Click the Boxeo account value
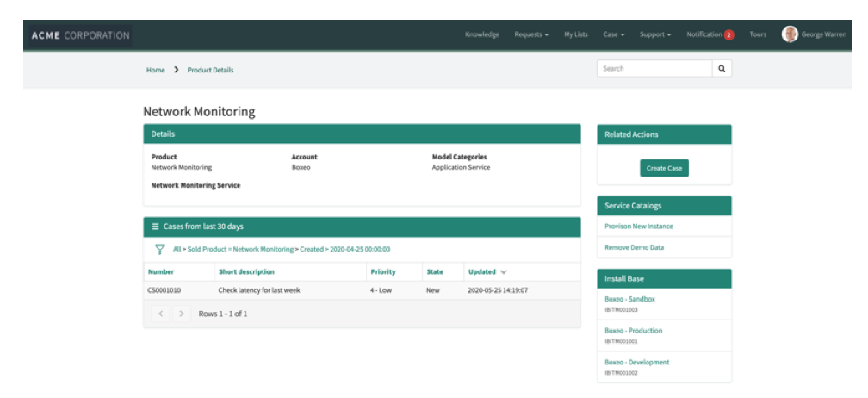 pyautogui.click(x=301, y=167)
